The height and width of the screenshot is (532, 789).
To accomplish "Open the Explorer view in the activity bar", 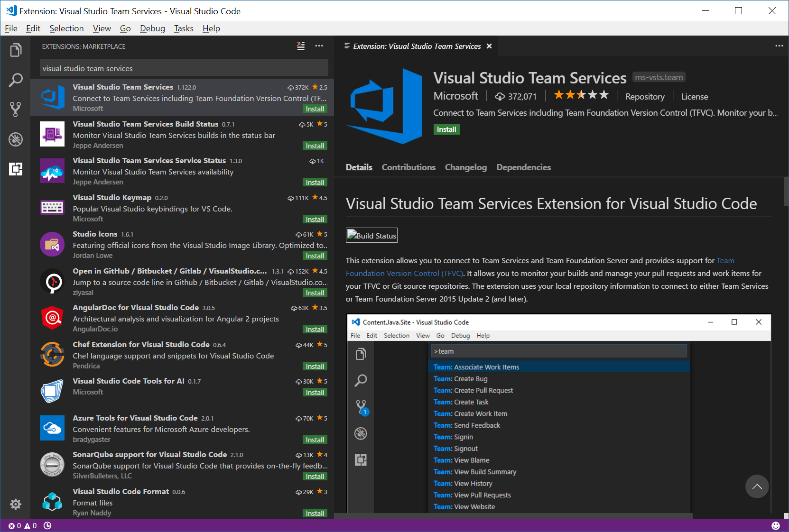I will coord(16,50).
